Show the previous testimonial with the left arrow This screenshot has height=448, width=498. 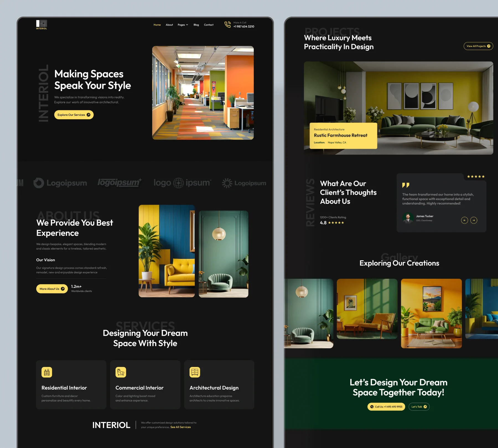[x=465, y=220]
